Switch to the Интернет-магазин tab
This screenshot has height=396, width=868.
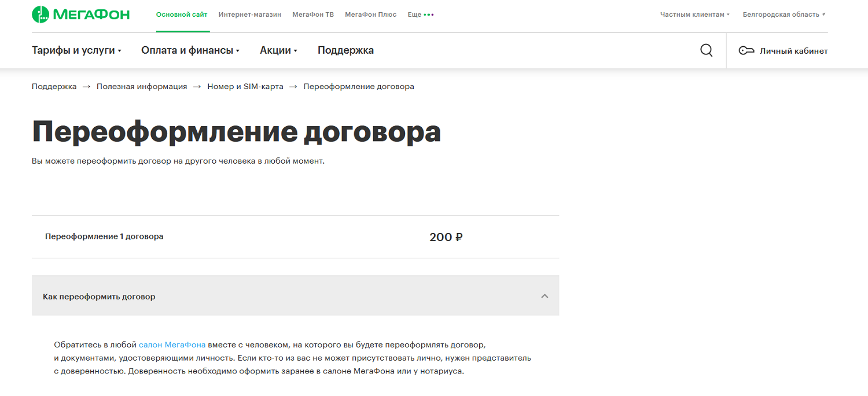point(250,14)
